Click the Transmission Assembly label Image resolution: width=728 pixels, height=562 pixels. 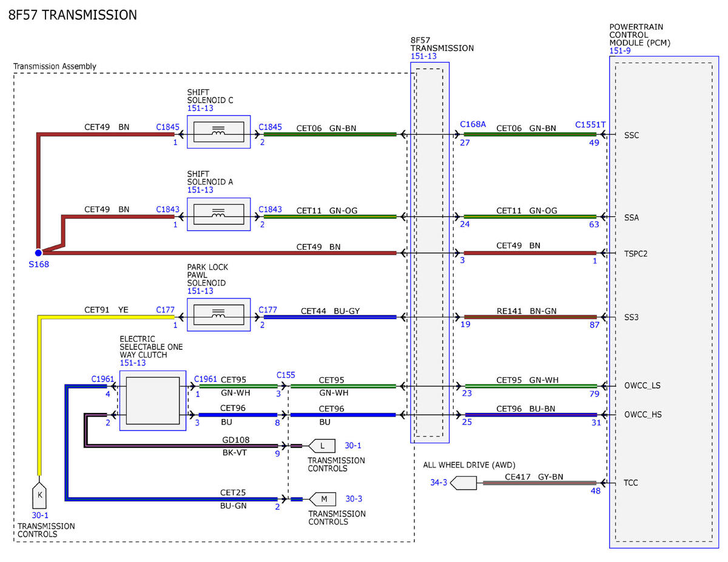click(x=55, y=66)
